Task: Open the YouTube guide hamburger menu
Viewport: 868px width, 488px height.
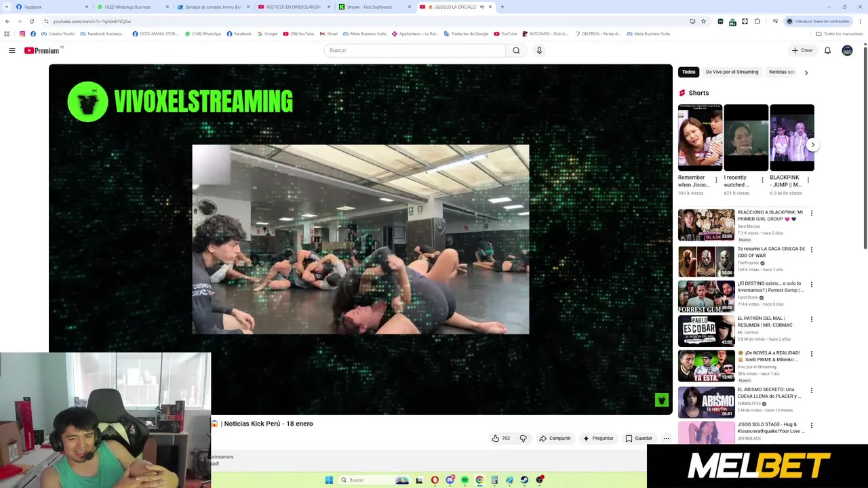Action: [12, 50]
